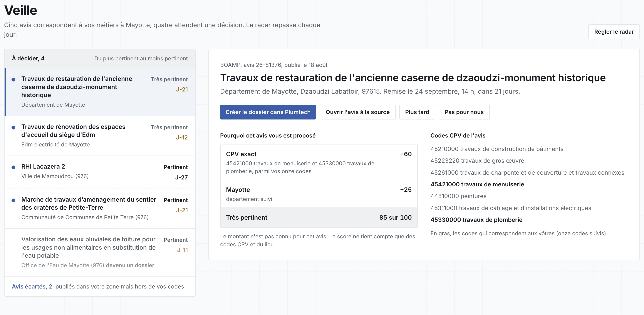Click the J-11 deadline badge
Screen dimensions: 644x315
182,250
